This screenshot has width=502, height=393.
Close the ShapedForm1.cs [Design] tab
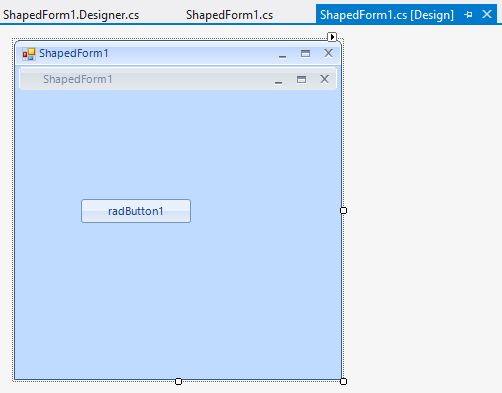click(x=487, y=14)
